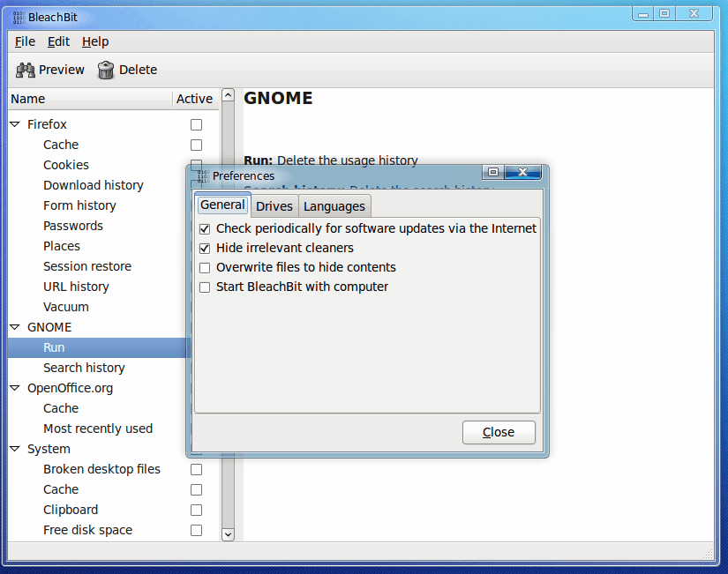Maximize the Preferences dialog

point(493,172)
